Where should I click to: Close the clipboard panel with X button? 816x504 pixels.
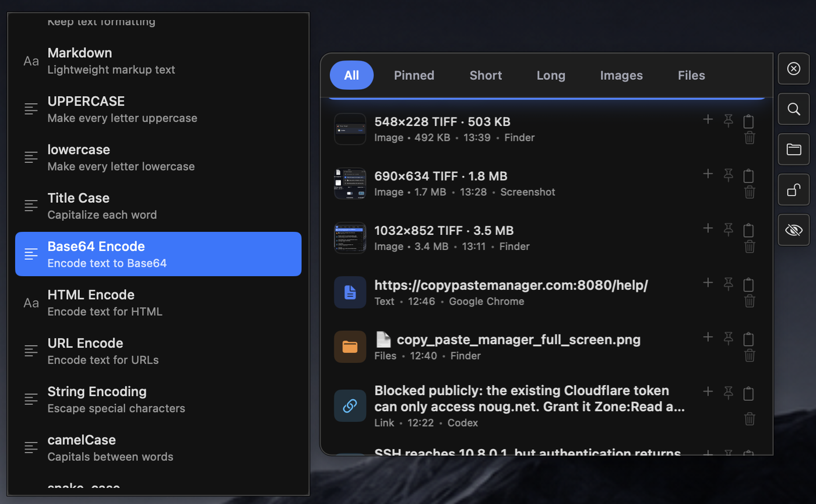pyautogui.click(x=794, y=69)
